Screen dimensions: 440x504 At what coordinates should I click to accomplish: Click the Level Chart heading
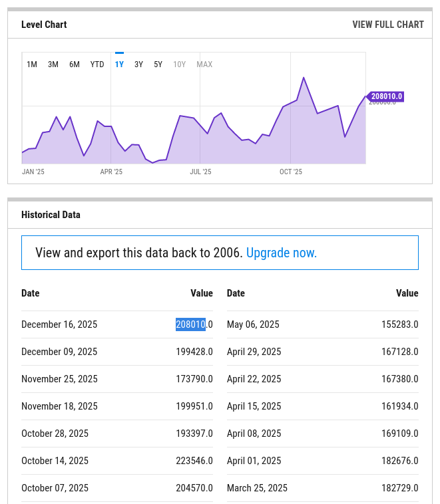point(44,25)
